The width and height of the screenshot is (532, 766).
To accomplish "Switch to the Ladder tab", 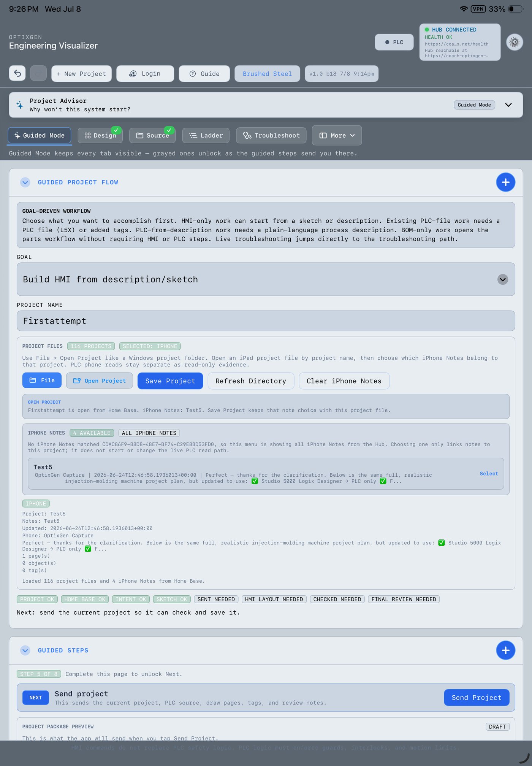I will pyautogui.click(x=206, y=135).
